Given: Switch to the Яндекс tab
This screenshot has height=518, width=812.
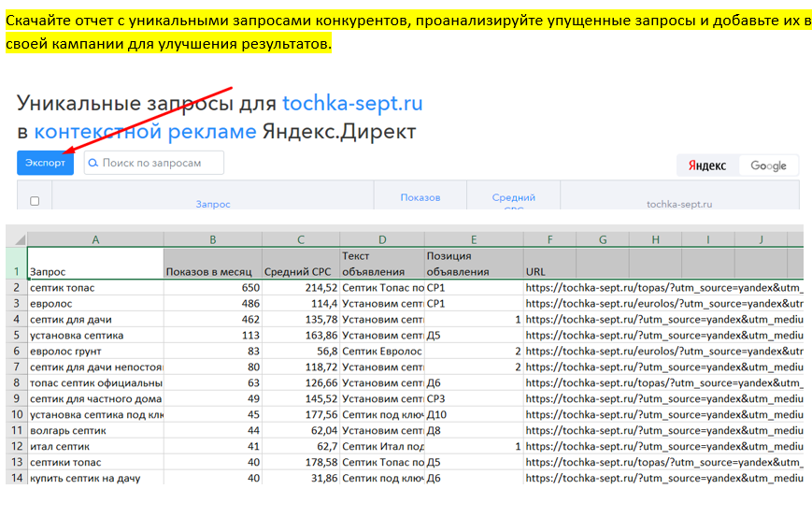Looking at the screenshot, I should coord(706,165).
